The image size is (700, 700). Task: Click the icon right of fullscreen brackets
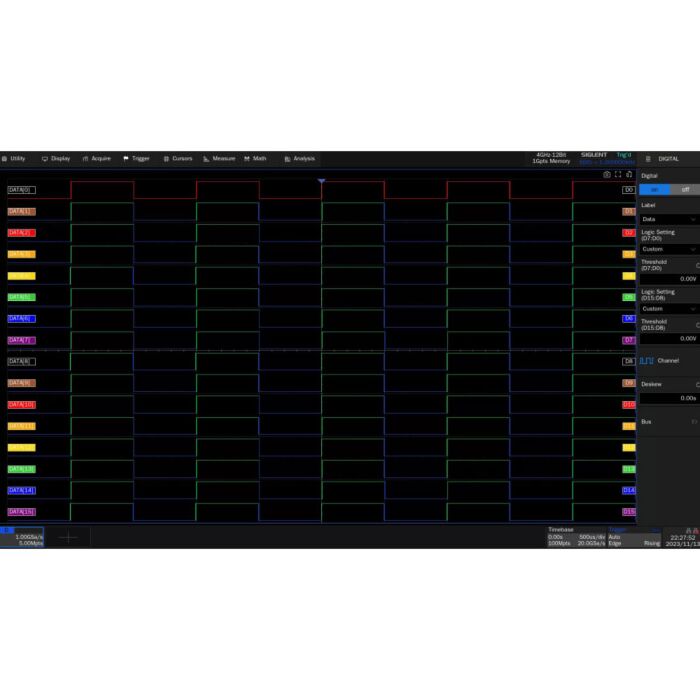(629, 174)
